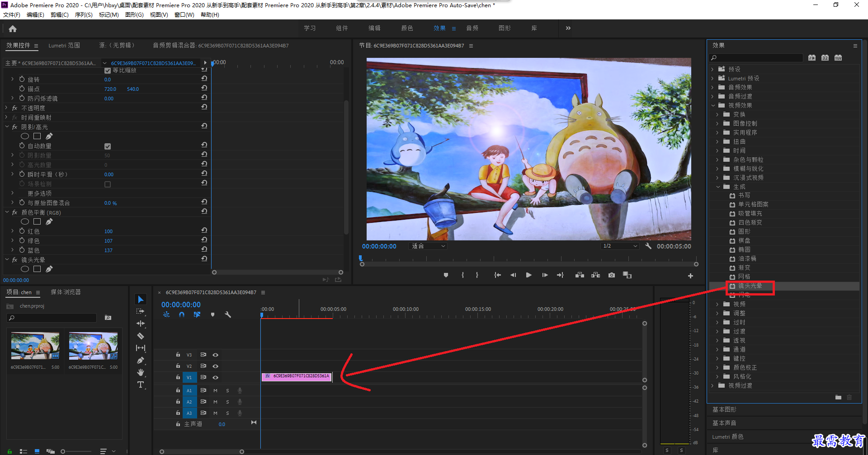Open the 基本声音 panel
The height and width of the screenshot is (455, 868).
tap(724, 423)
